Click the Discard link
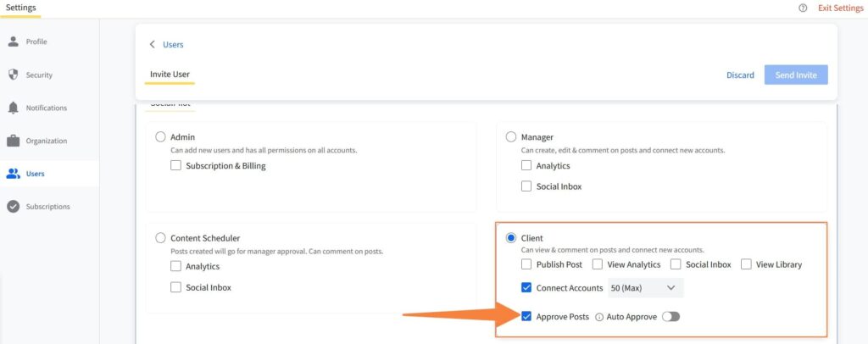This screenshot has height=344, width=868. (740, 75)
